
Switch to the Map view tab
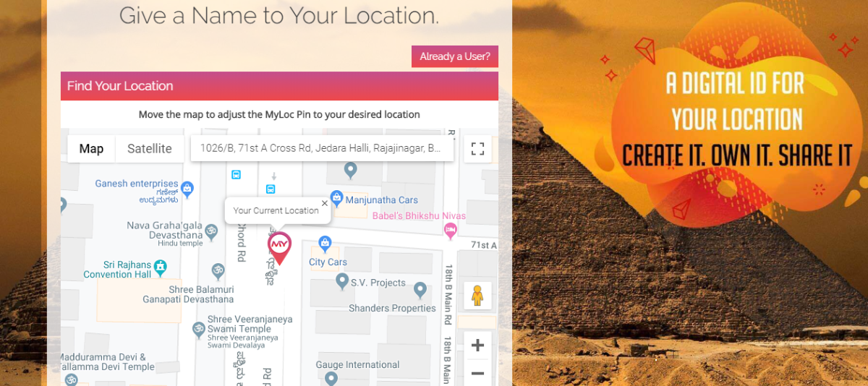coord(91,149)
